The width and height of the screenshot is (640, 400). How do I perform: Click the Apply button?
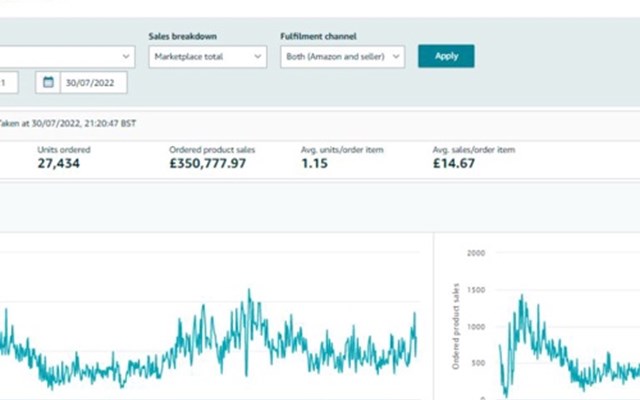click(446, 56)
